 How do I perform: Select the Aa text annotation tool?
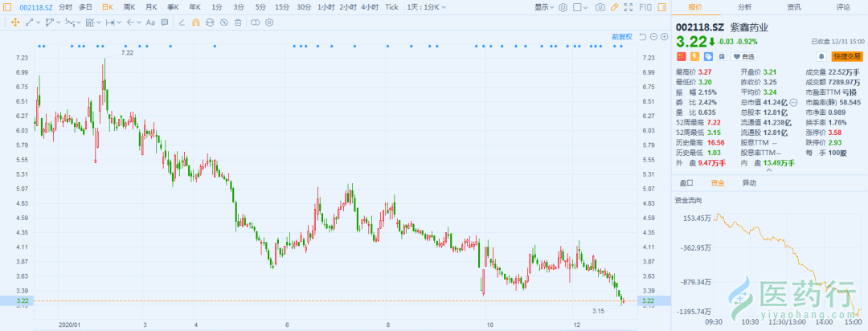pos(150,22)
